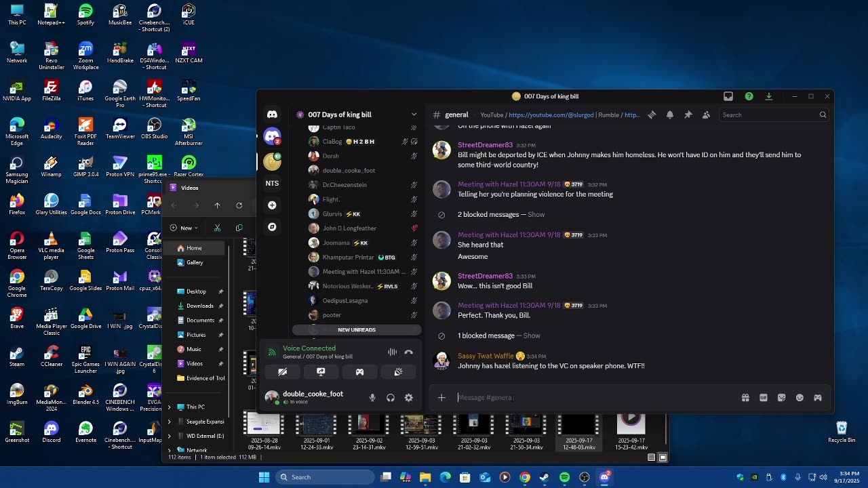Click the Discord download update icon
The height and width of the screenshot is (488, 868).
point(768,96)
